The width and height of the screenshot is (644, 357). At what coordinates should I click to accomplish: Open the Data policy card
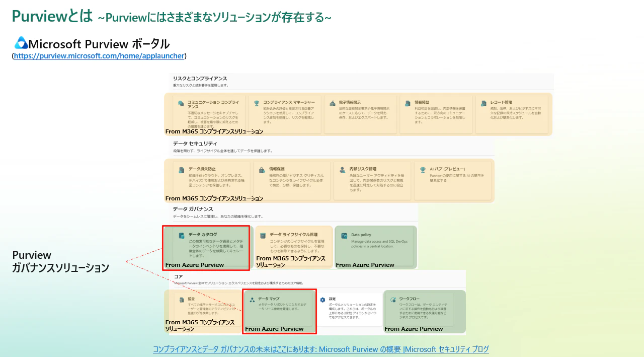click(x=376, y=247)
